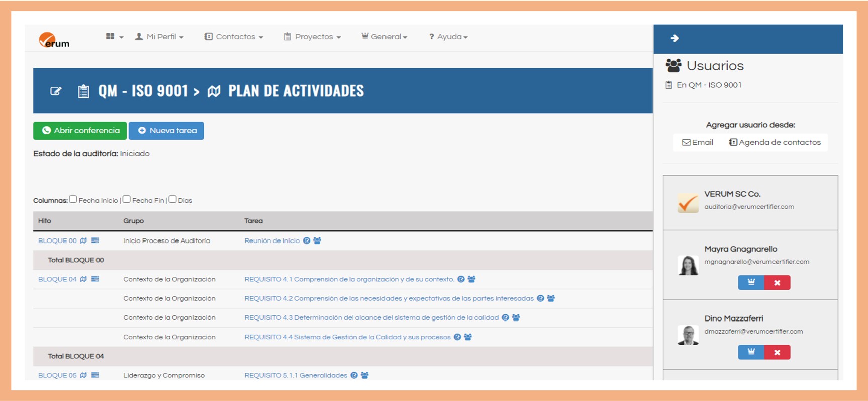Viewport: 868px width, 401px height.
Task: Collapse the Usuarios panel with the arrow
Action: (674, 38)
